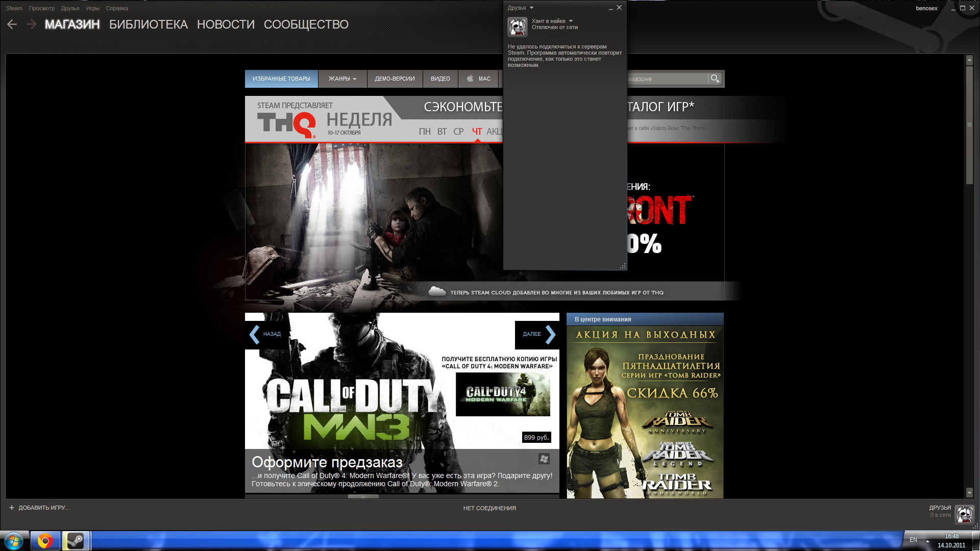
Task: Show hidden tray icons arrow
Action: [927, 541]
